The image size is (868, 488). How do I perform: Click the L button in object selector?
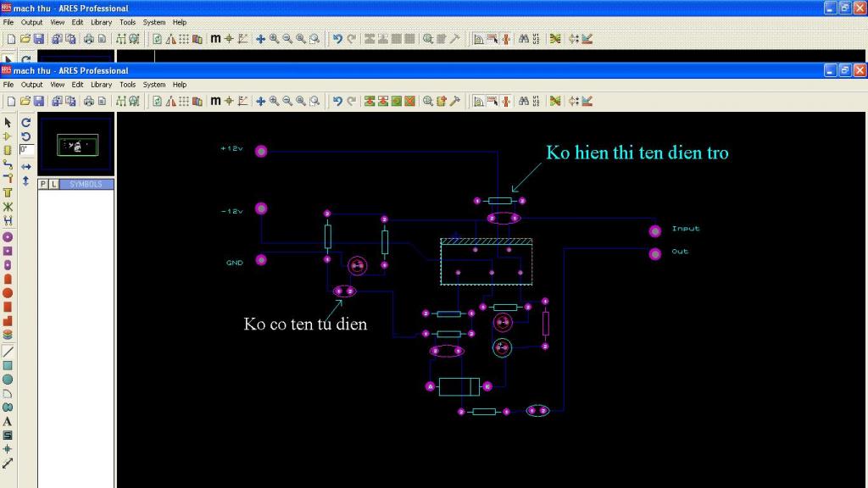point(53,184)
